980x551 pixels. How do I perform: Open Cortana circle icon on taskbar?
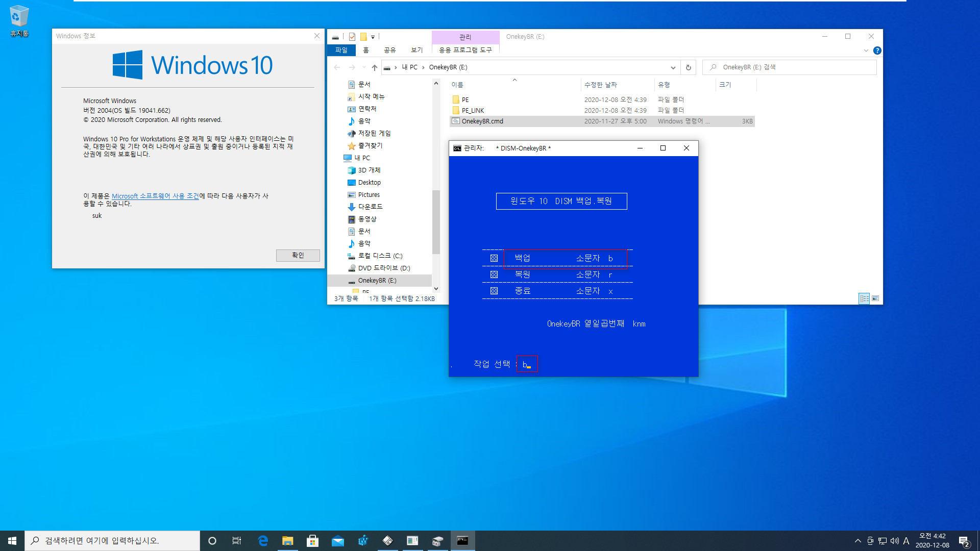click(212, 540)
